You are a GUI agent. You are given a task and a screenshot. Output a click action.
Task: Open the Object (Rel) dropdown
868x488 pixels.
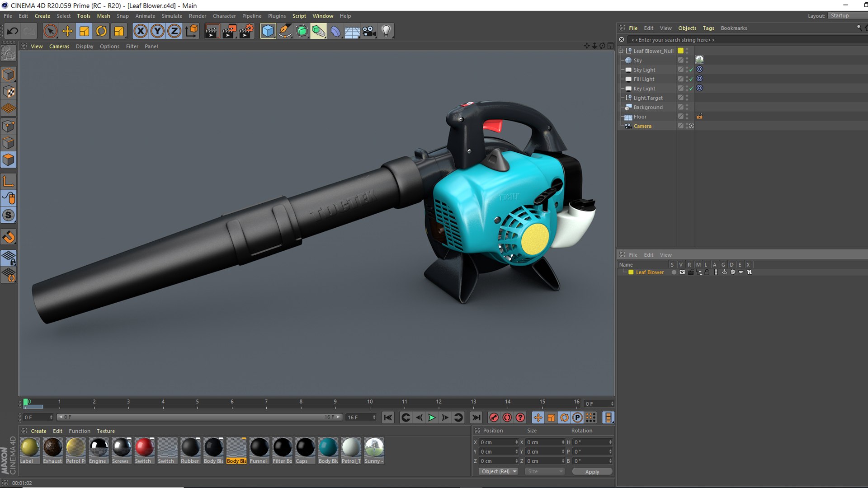[x=498, y=471]
